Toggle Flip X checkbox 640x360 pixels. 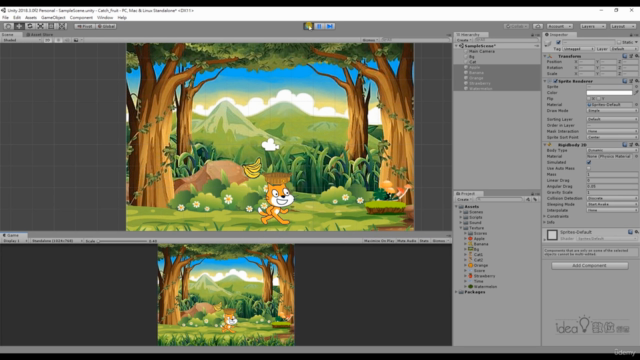pos(589,99)
